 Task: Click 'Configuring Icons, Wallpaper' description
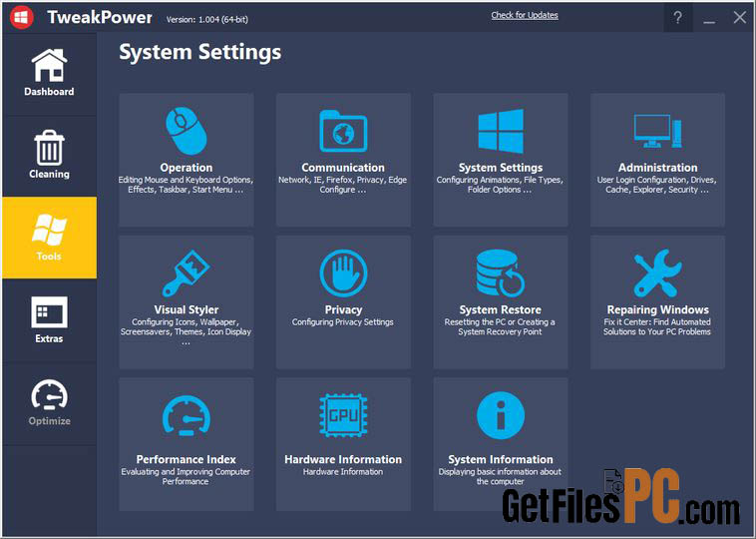(186, 322)
